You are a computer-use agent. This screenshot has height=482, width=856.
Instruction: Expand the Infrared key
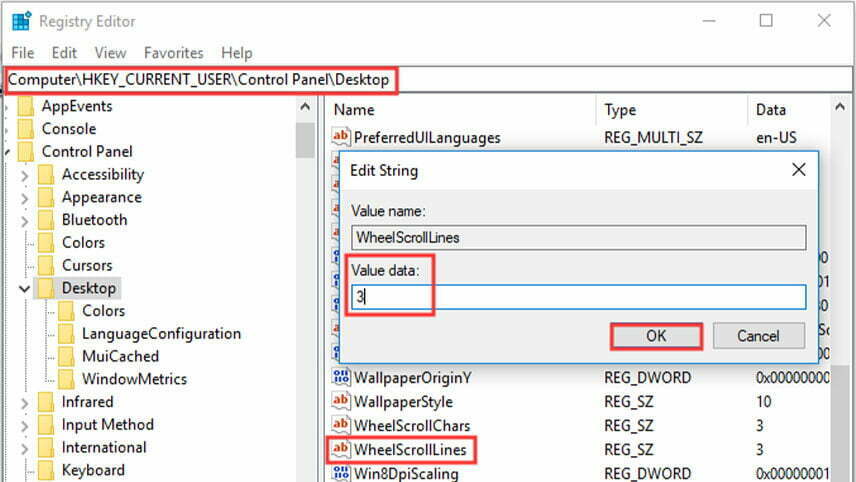tap(24, 403)
